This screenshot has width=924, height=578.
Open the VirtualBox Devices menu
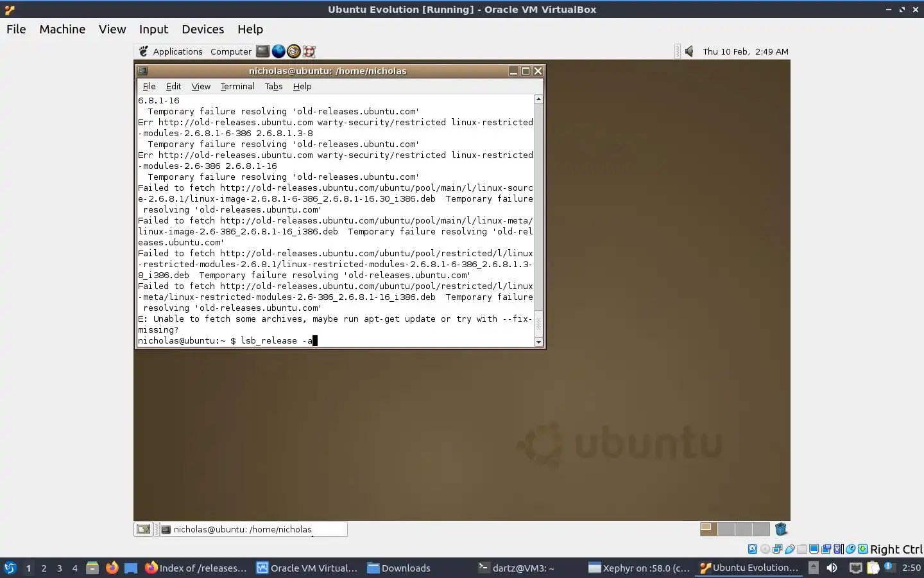203,29
